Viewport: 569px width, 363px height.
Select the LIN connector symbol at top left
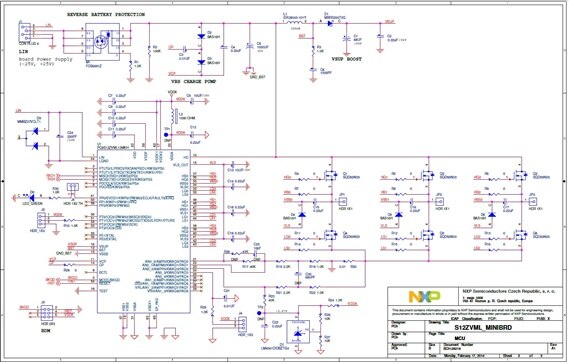click(25, 33)
